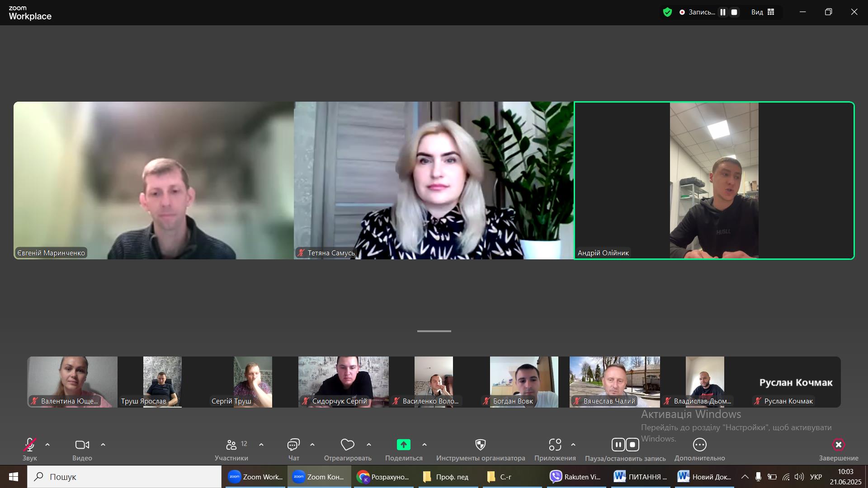This screenshot has width=868, height=488.
Task: Click the Отреагировать heart reactions icon
Action: click(x=347, y=445)
